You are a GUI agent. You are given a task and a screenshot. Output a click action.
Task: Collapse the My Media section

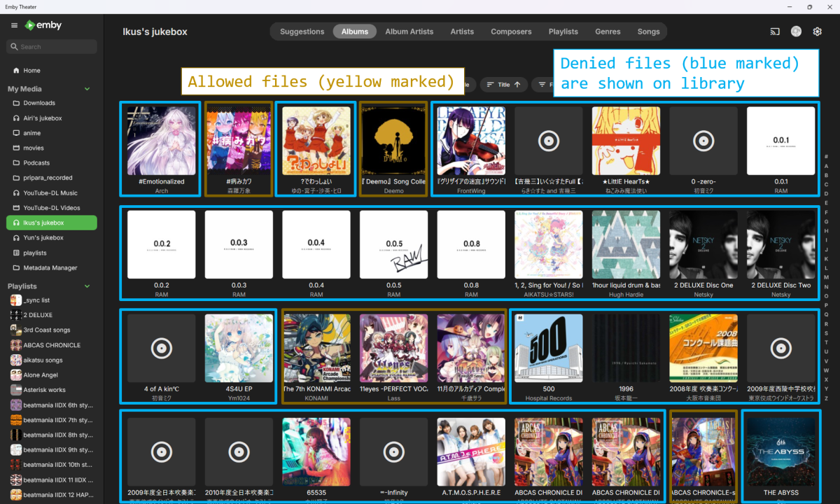(x=87, y=89)
